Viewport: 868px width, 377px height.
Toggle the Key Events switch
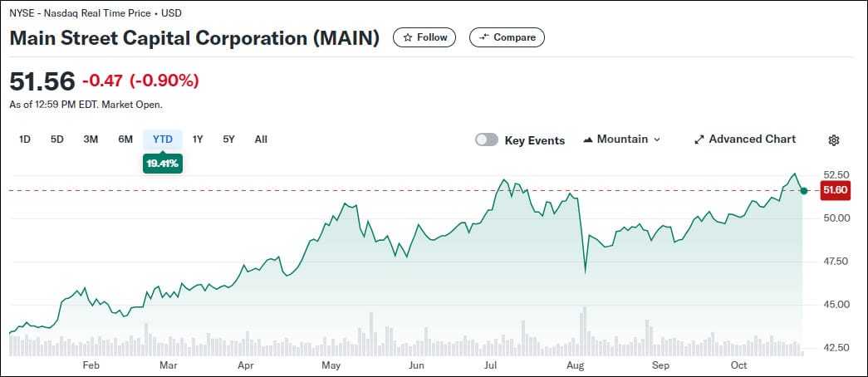487,140
